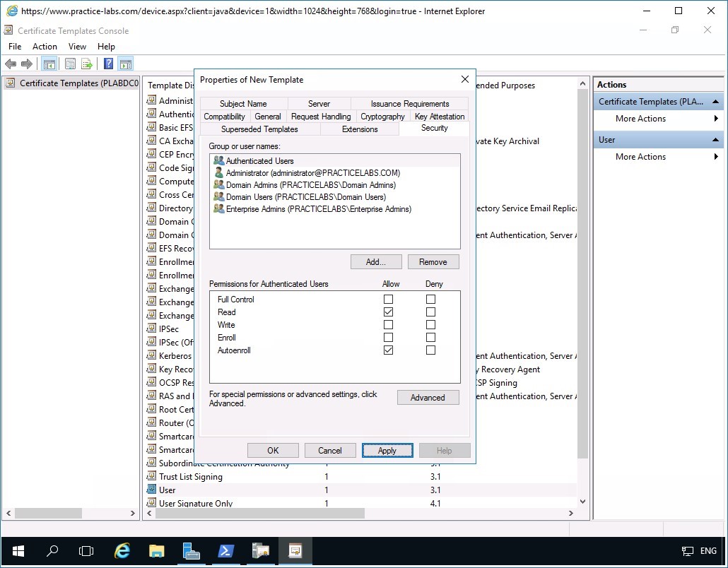
Task: Click the Forward arrow toolbar icon
Action: (27, 64)
